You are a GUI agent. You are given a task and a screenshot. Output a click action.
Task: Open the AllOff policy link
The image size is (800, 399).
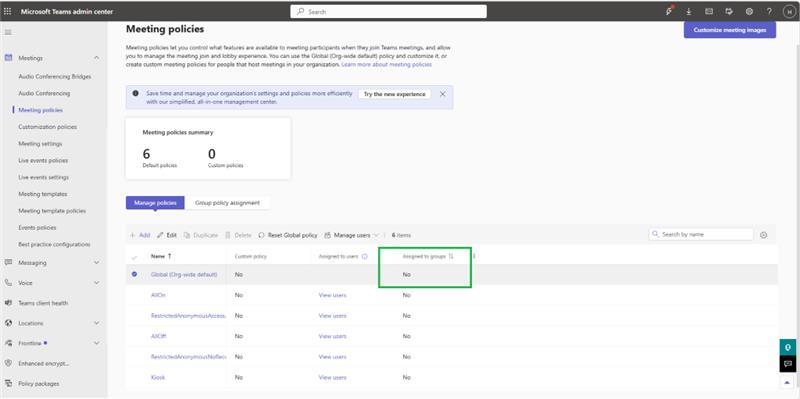pos(159,336)
